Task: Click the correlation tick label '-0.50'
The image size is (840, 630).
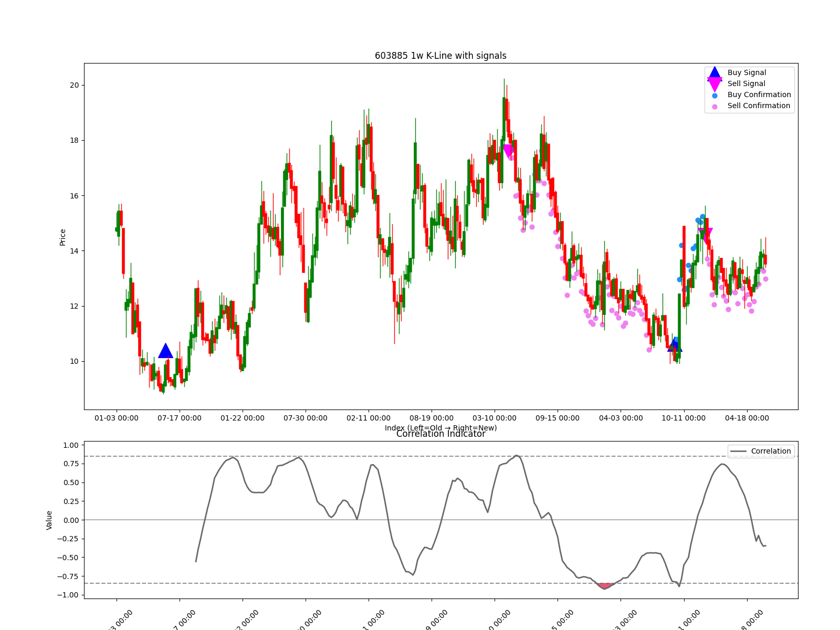Action: (x=68, y=558)
